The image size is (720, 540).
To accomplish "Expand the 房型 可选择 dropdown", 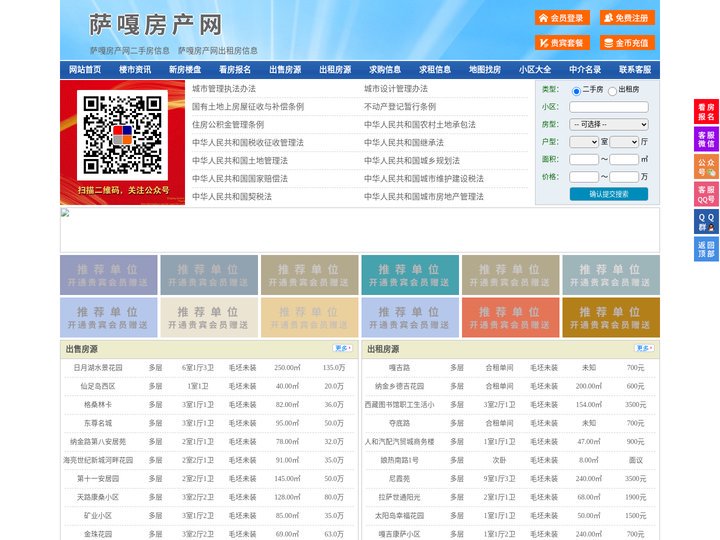I will pos(609,124).
